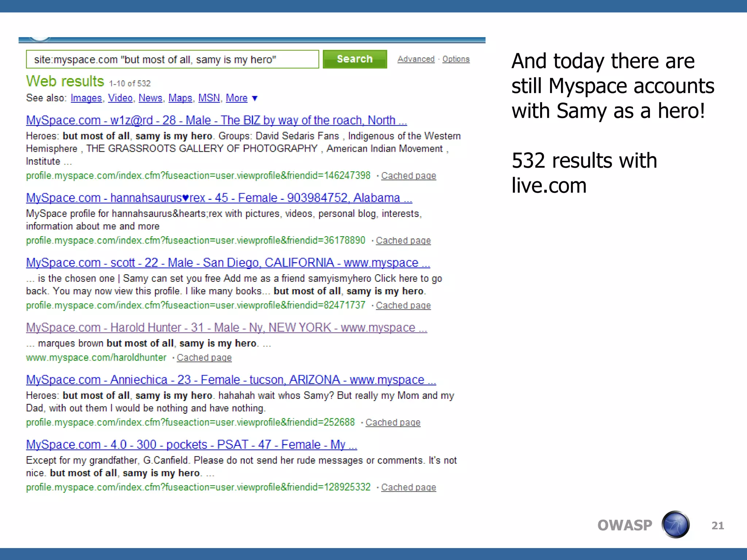Viewport: 747px width, 560px height.
Task: Open the MSN link
Action: [x=209, y=98]
